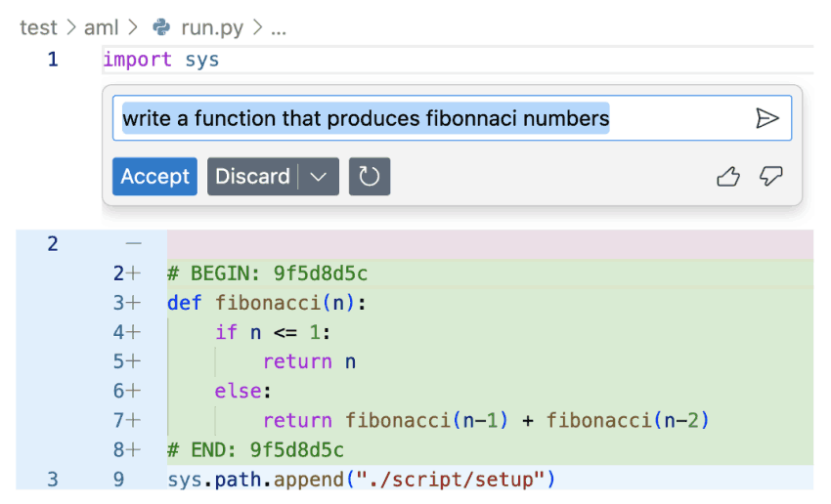This screenshot has width=831, height=504.
Task: Select run.py in the breadcrumb
Action: 212,27
